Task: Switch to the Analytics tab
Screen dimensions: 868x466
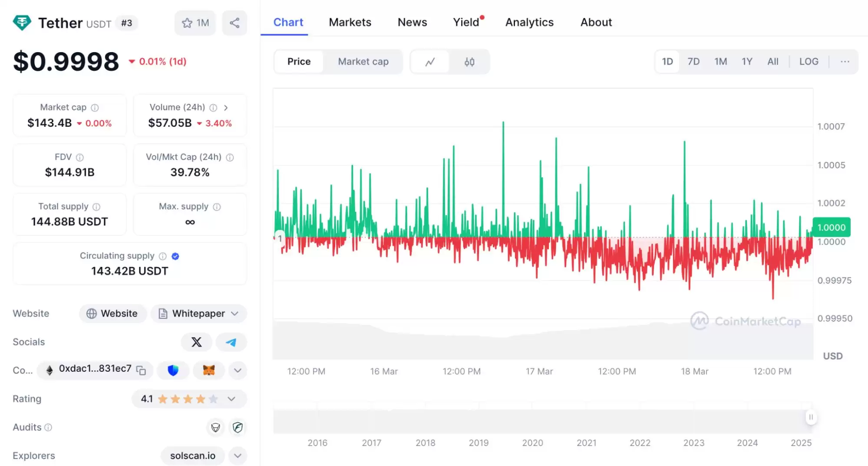Action: 529,22
